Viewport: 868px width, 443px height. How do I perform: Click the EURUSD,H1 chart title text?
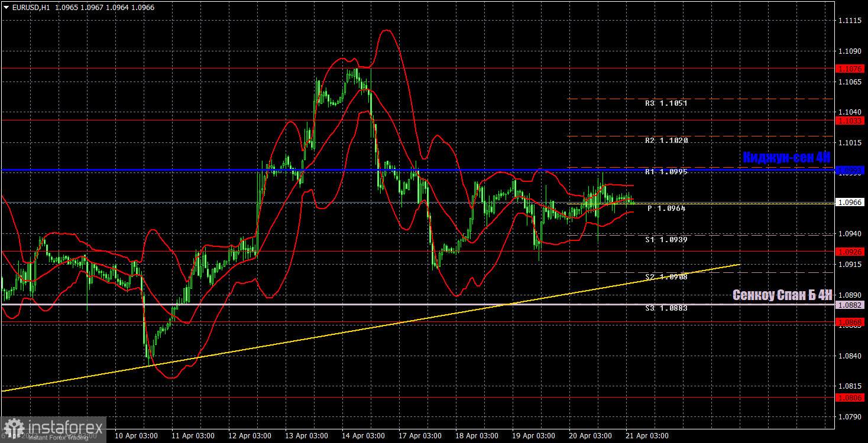(x=31, y=7)
